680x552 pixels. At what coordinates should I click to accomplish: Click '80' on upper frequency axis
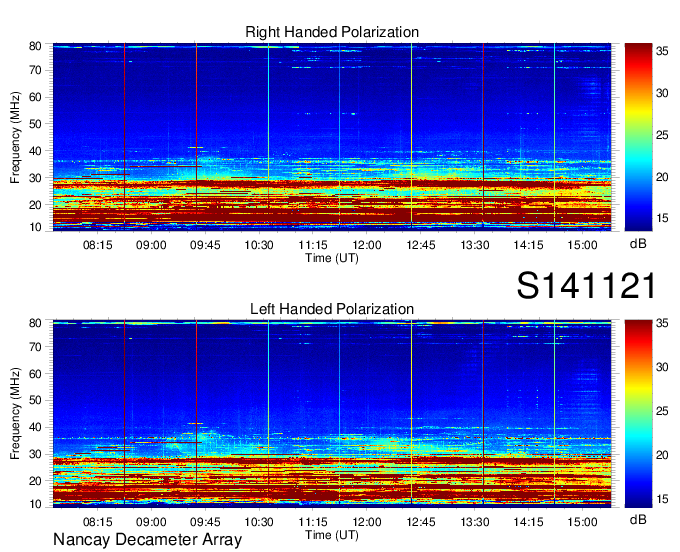click(35, 46)
